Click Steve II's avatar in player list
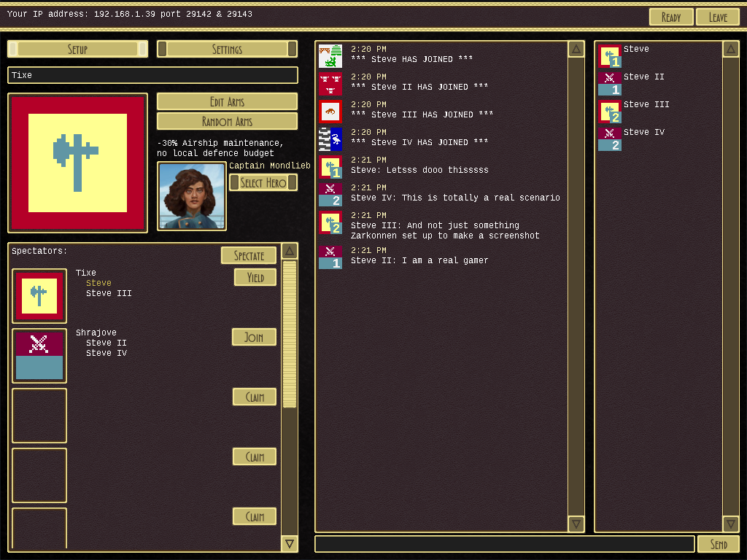The width and height of the screenshot is (747, 560). coord(609,84)
